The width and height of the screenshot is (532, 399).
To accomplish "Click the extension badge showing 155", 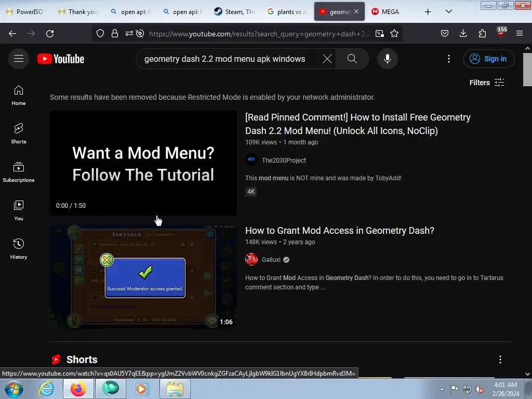I will pyautogui.click(x=501, y=33).
